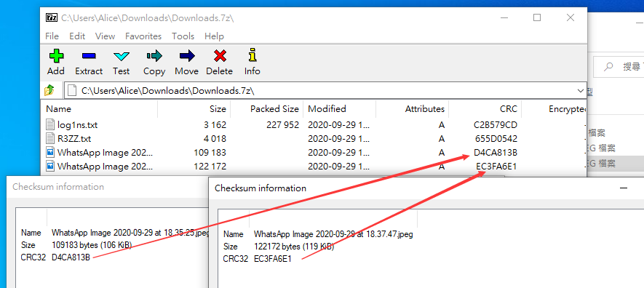This screenshot has height=288, width=644.
Task: Click CRC value EC3FA6E1 in file list
Action: 496,167
